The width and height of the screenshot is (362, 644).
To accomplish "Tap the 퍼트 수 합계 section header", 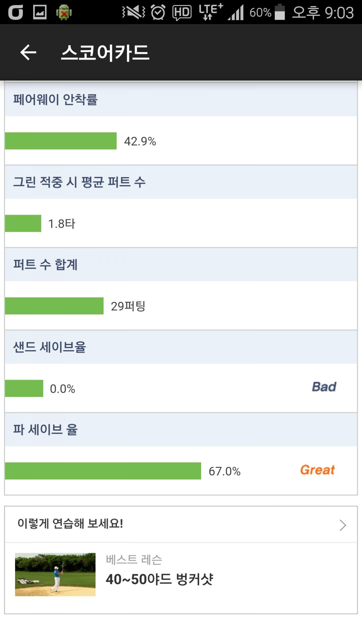I will point(46,265).
